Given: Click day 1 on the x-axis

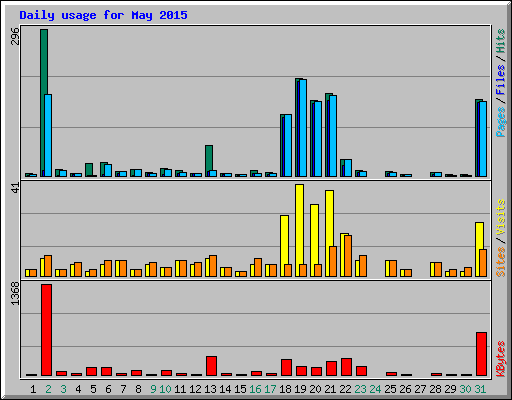Looking at the screenshot, I should tap(33, 389).
